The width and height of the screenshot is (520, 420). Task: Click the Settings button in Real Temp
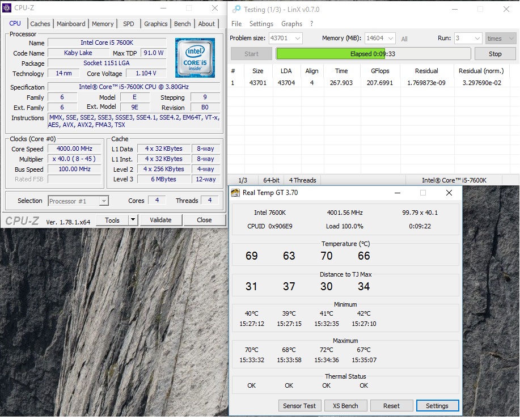(437, 406)
